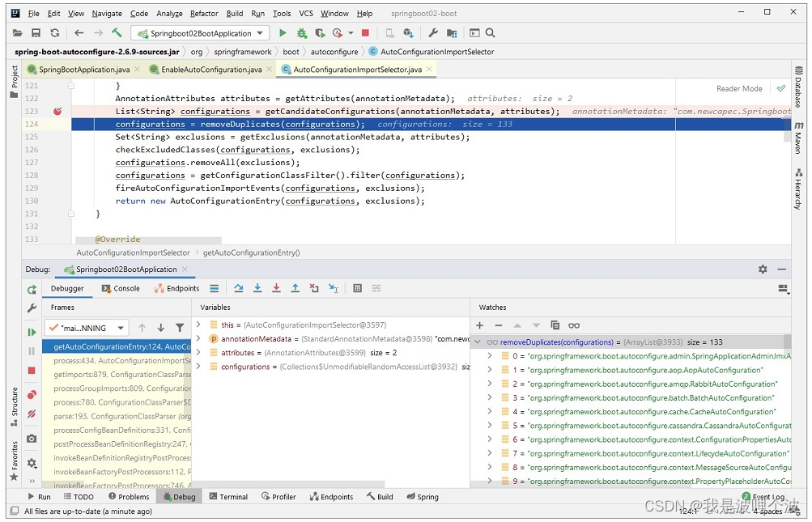Switch to the EnableAutoConfiguration.java editor tab

point(210,70)
